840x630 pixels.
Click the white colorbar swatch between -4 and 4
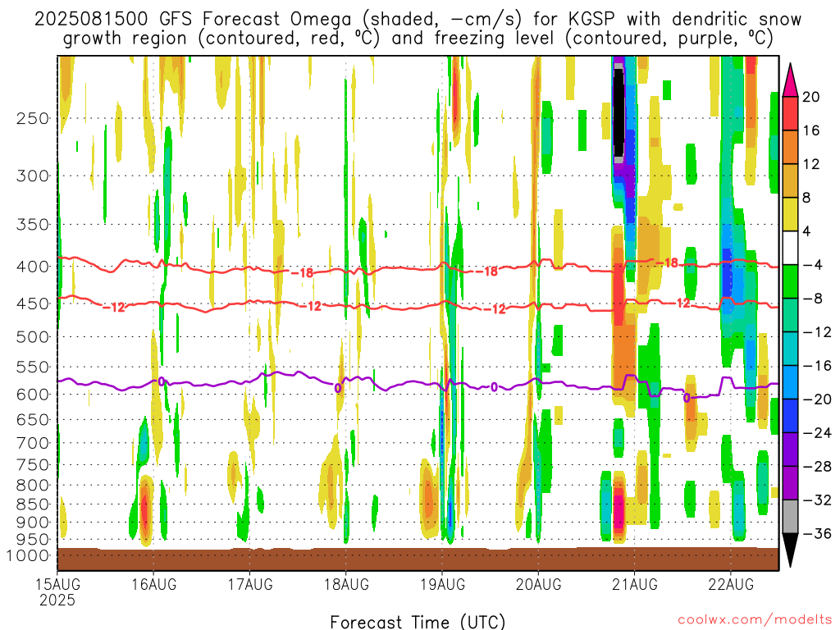tap(790, 248)
